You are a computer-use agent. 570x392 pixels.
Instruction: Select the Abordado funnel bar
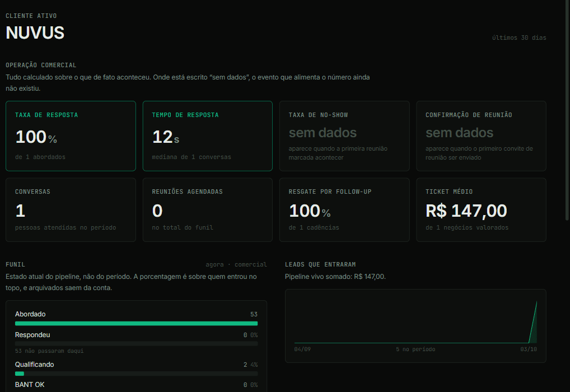tap(136, 323)
